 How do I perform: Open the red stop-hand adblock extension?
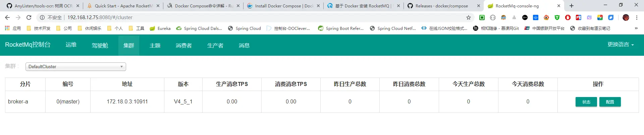[568, 17]
